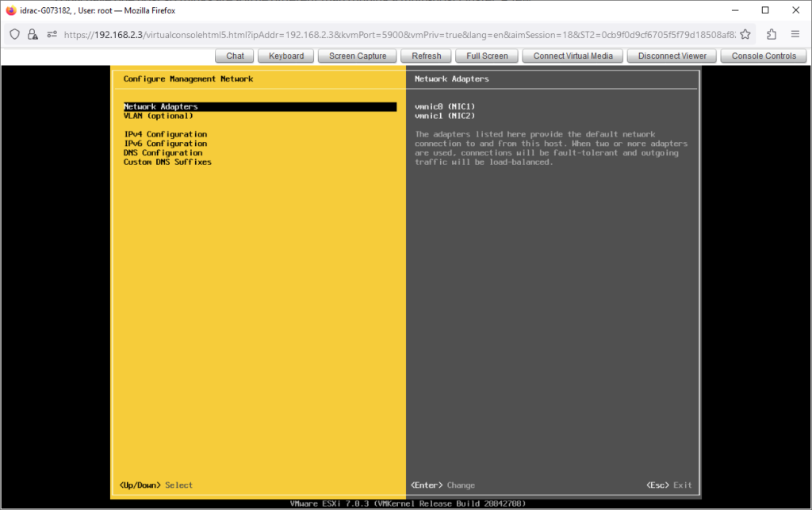The image size is (812, 510).
Task: Open the site permissions icon in address bar
Action: point(52,34)
